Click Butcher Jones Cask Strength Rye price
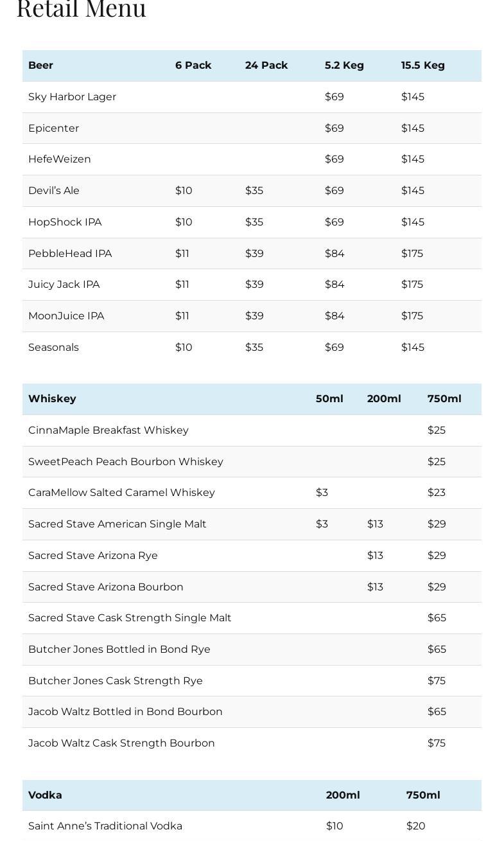The height and width of the screenshot is (841, 504). pyautogui.click(x=436, y=681)
